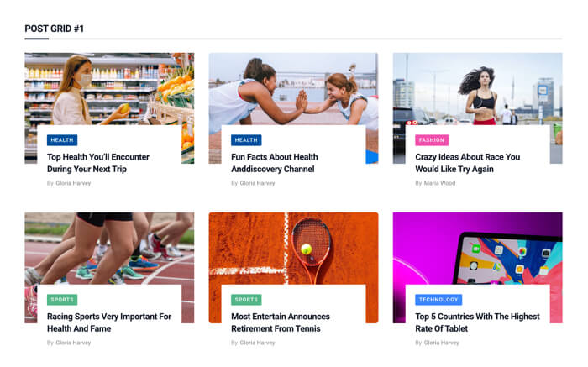
Task: Open 'Top 5 Countries With The Highest Rate' article
Action: pyautogui.click(x=477, y=322)
